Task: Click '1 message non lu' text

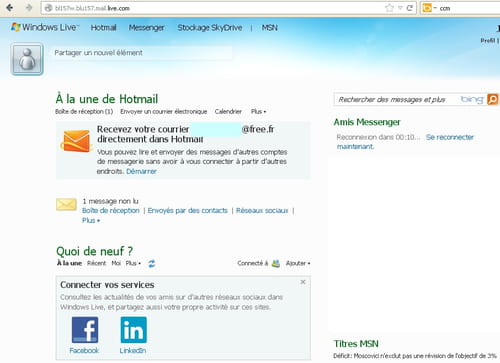Action: tap(110, 201)
